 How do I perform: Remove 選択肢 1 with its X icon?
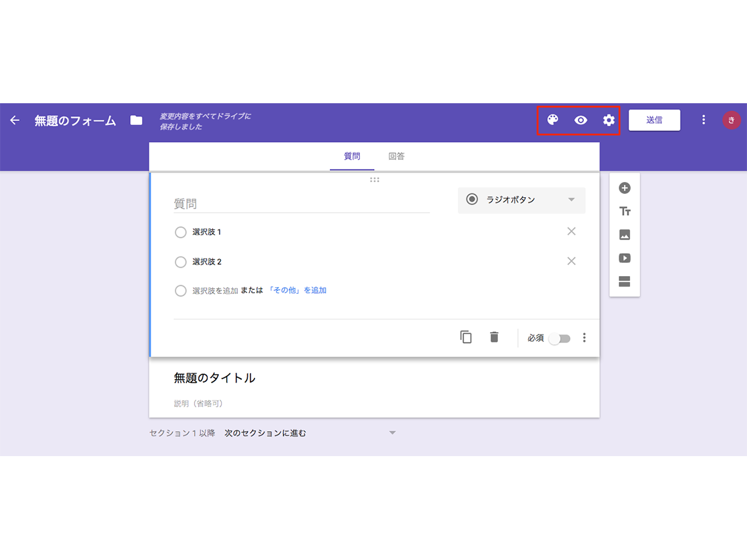tap(571, 231)
